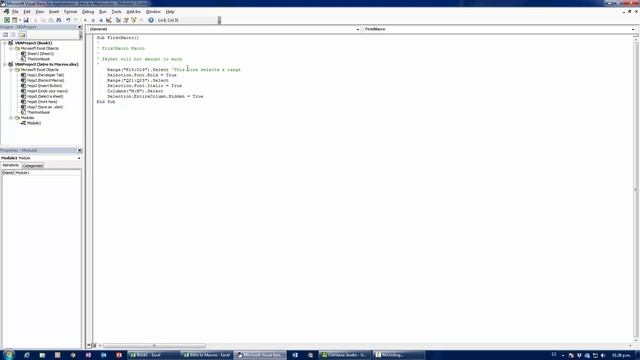Select Hoja1 (Developer Tab) tree item

(x=45, y=75)
